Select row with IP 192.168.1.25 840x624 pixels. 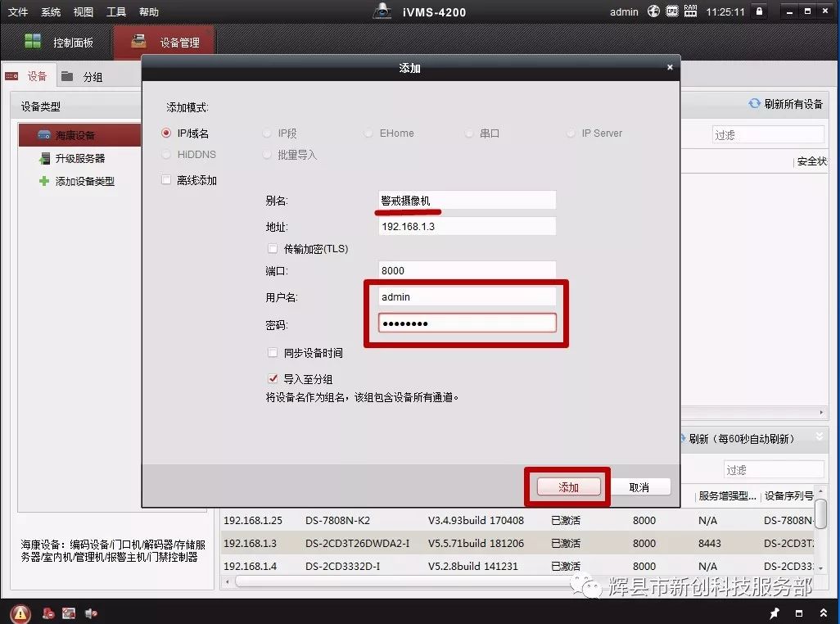517,520
